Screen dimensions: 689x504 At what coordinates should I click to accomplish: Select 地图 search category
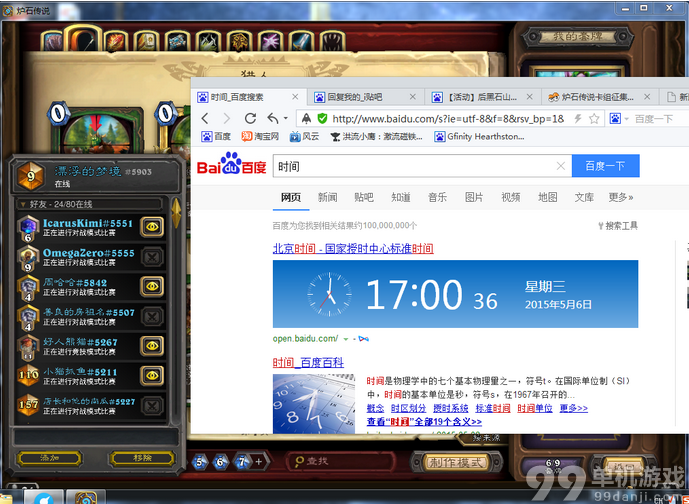pos(548,197)
